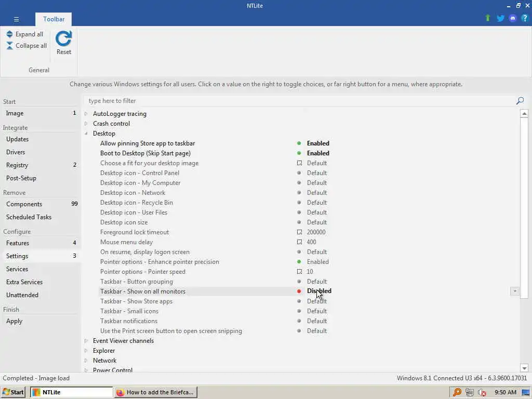Go to Services page
Image resolution: width=532 pixels, height=399 pixels.
tap(41, 269)
